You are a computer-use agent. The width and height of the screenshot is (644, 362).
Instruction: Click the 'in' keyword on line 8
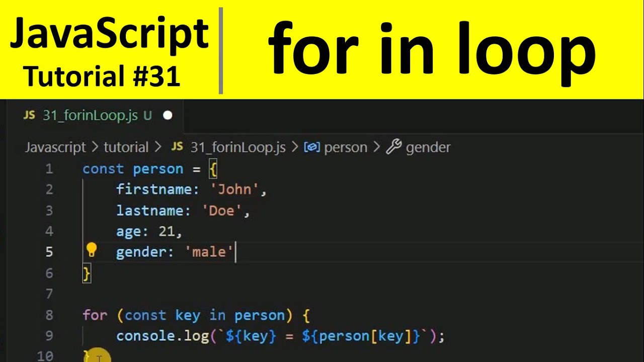(217, 315)
